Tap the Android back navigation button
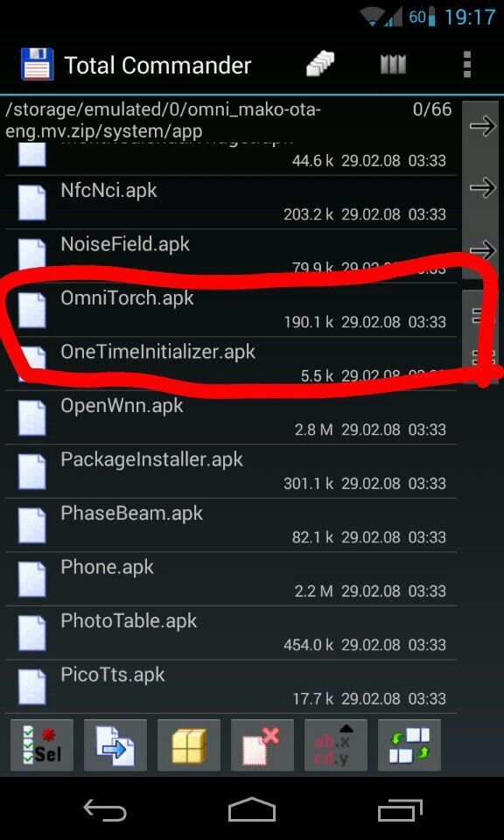 105,809
